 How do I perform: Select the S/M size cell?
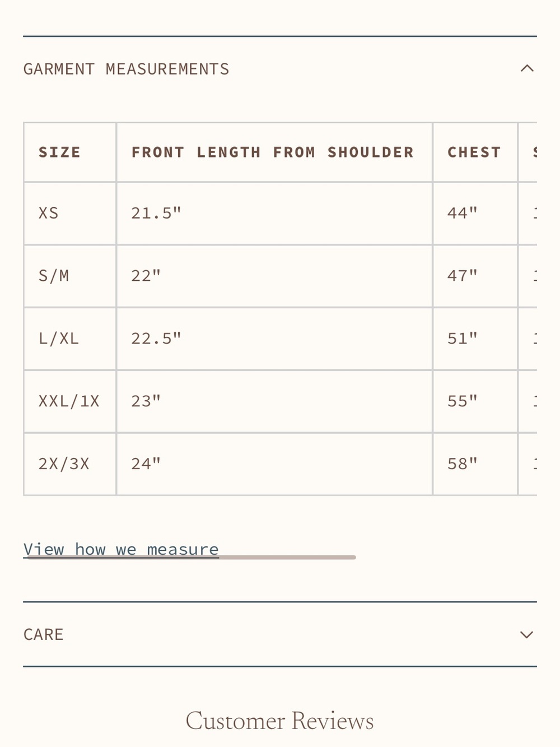70,276
